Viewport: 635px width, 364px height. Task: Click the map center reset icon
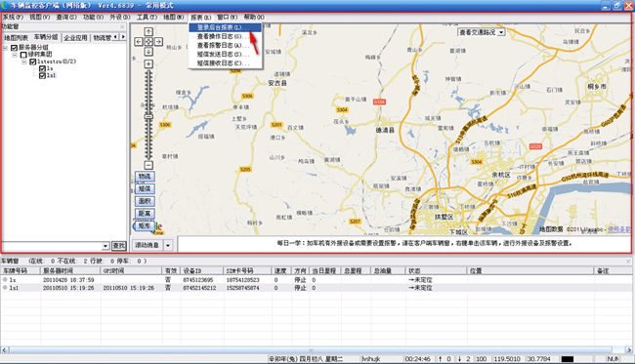pyautogui.click(x=148, y=41)
